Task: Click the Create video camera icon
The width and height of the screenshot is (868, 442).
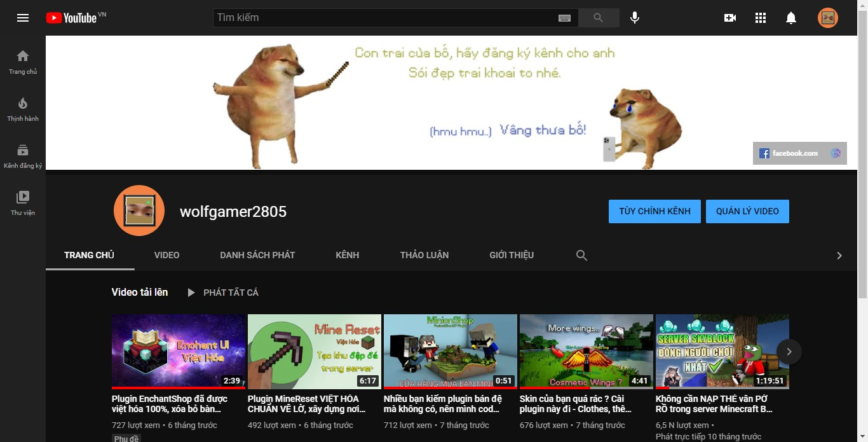Action: click(729, 18)
